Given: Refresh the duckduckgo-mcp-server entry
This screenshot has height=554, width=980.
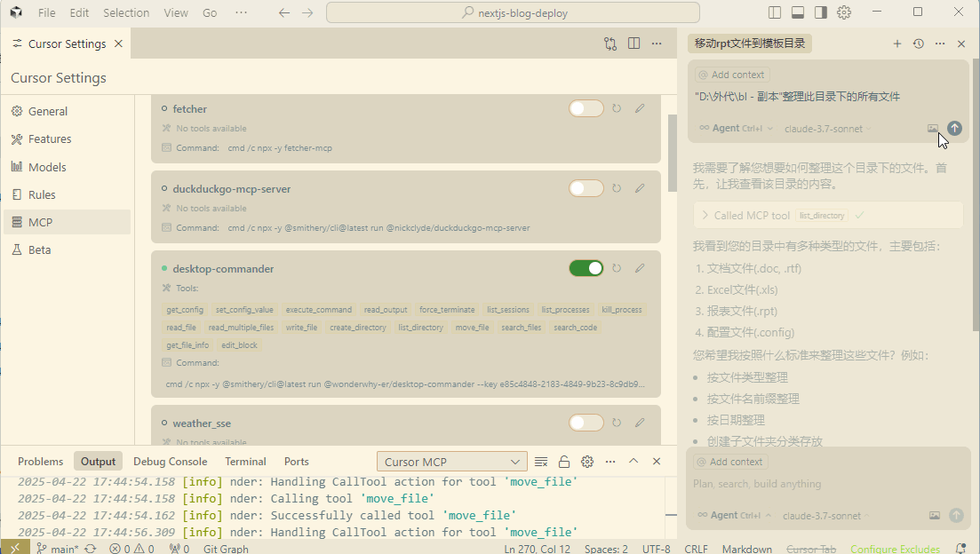Looking at the screenshot, I should (617, 188).
